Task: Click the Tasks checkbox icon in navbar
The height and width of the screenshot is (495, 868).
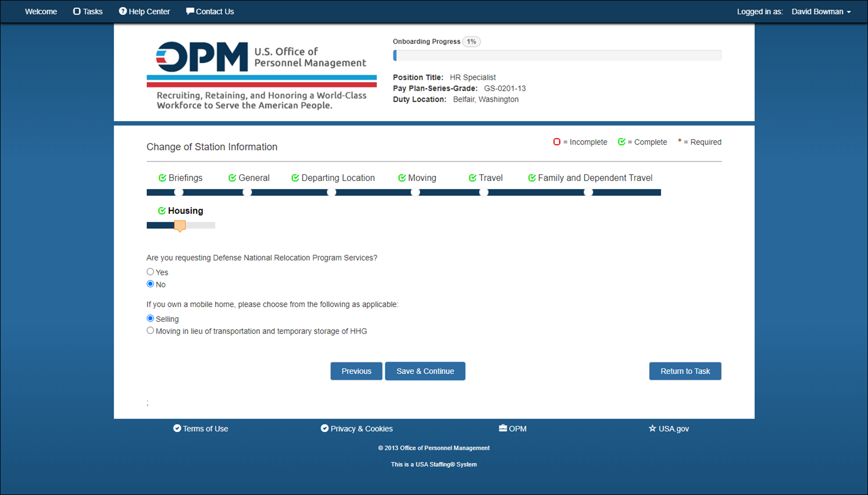Action: [x=77, y=11]
